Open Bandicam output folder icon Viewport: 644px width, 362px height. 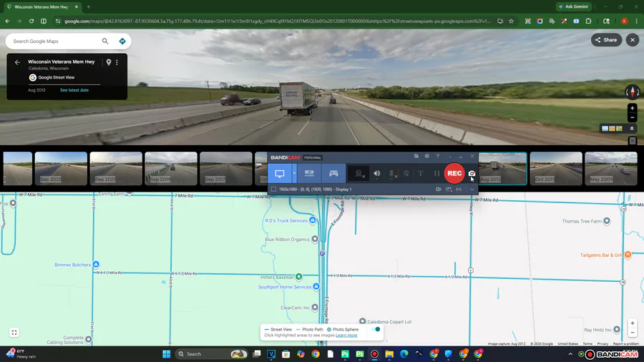[x=416, y=156]
